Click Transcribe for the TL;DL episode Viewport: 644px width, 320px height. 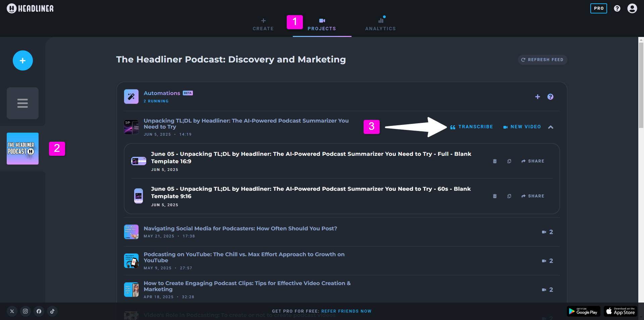(472, 127)
